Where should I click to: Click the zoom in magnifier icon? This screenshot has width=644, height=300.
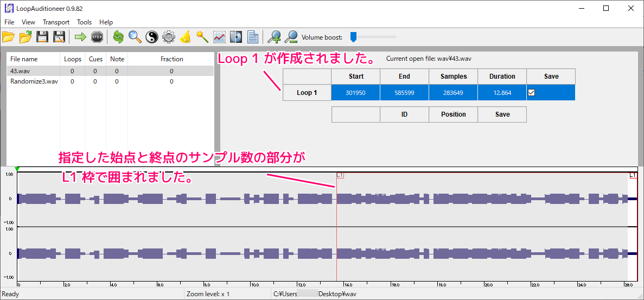click(275, 37)
